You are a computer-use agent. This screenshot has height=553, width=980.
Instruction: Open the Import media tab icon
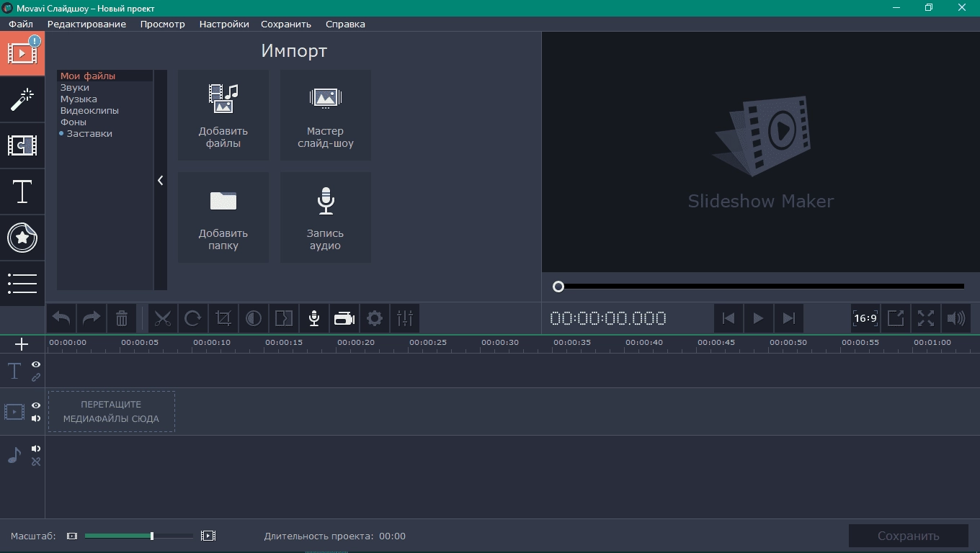[x=22, y=53]
